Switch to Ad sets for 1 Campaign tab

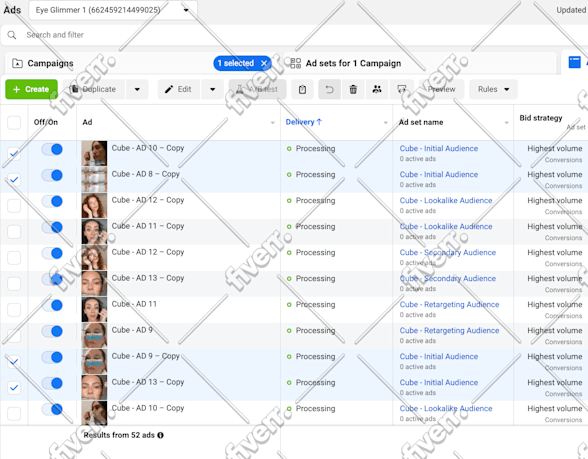353,63
